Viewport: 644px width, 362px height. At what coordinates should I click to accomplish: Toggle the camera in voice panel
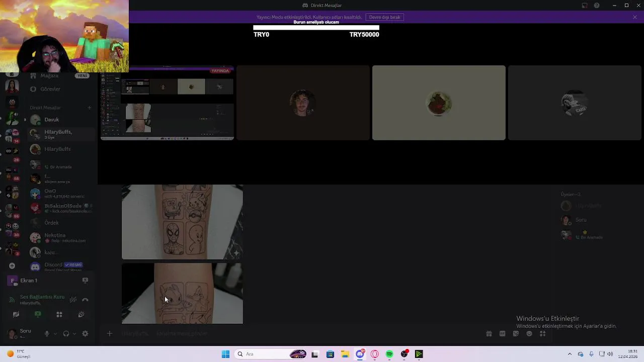pyautogui.click(x=16, y=314)
